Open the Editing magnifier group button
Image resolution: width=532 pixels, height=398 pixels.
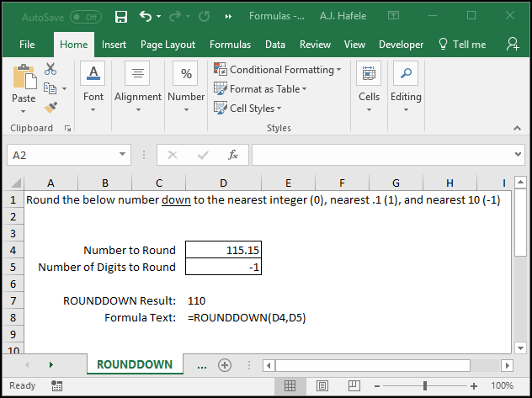pos(406,88)
